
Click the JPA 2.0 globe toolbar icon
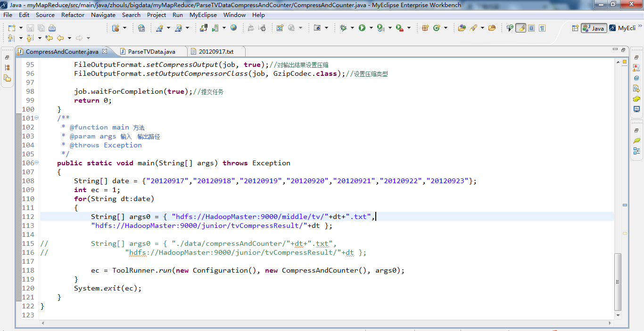point(141,28)
